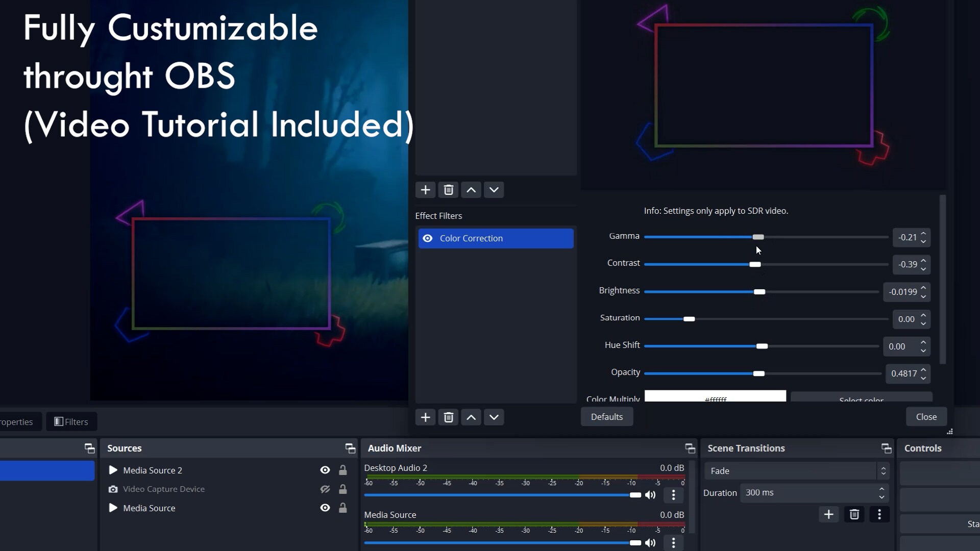Decrease Contrast value with down arrow
980x551 pixels.
tap(923, 268)
